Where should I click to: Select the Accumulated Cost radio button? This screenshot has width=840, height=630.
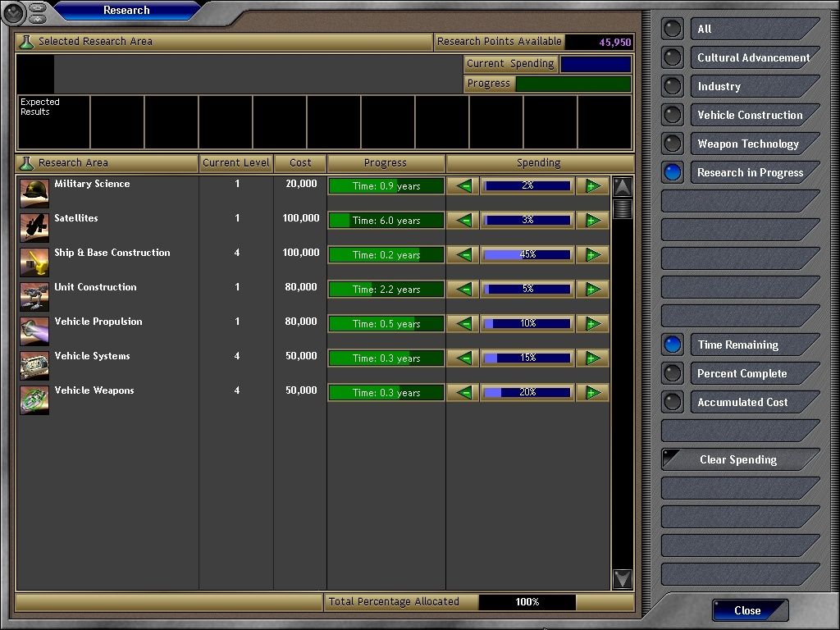[x=673, y=403]
